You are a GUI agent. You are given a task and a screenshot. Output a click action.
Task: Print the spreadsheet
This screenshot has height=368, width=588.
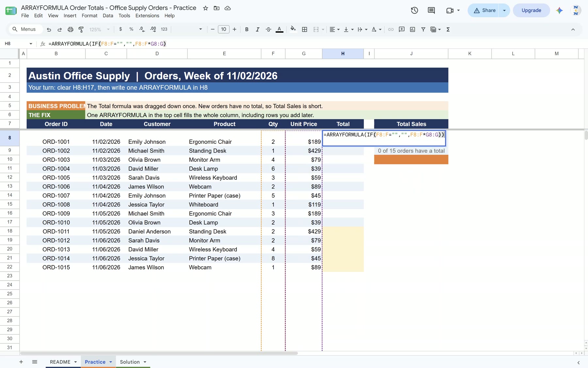click(70, 29)
